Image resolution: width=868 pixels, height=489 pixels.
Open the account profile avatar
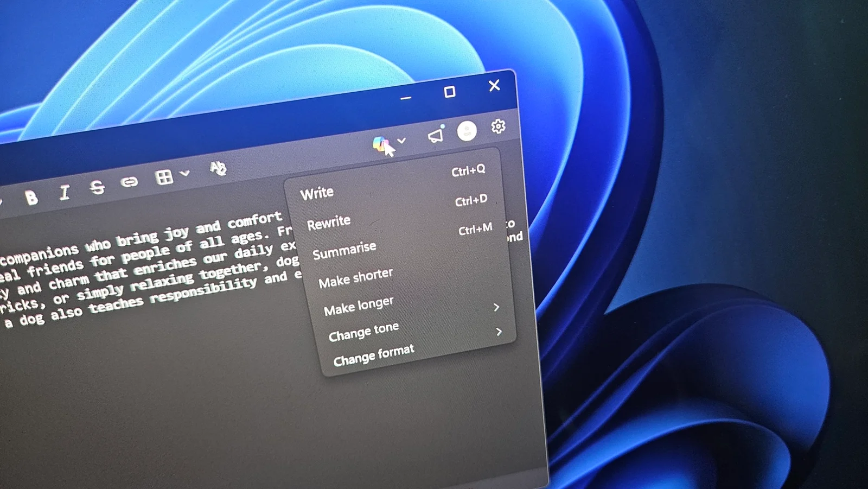coord(467,131)
